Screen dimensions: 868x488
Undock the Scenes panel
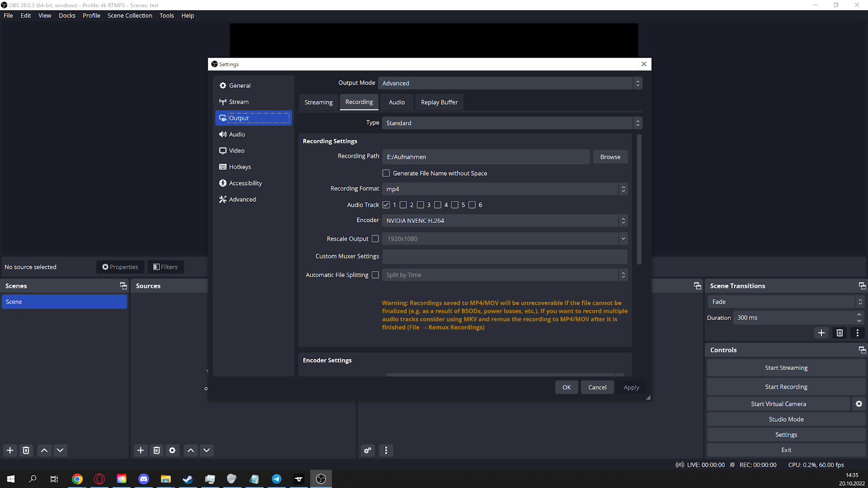coord(123,286)
